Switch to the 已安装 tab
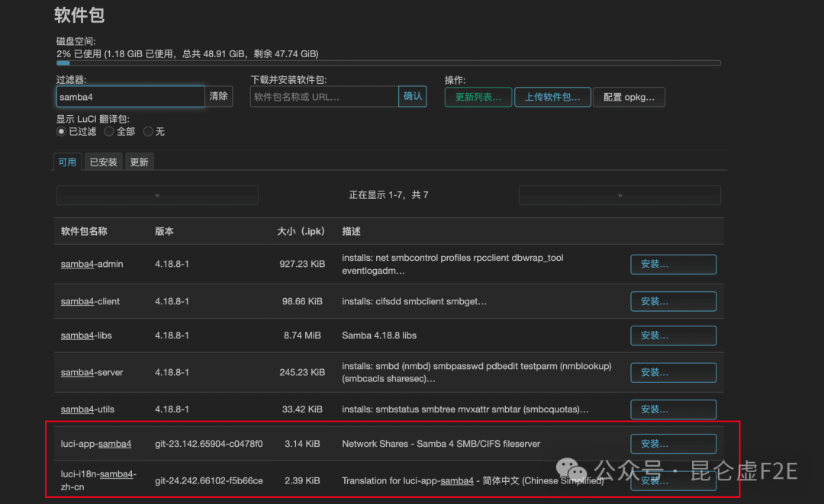Screen dimensions: 824x504 click(x=104, y=162)
